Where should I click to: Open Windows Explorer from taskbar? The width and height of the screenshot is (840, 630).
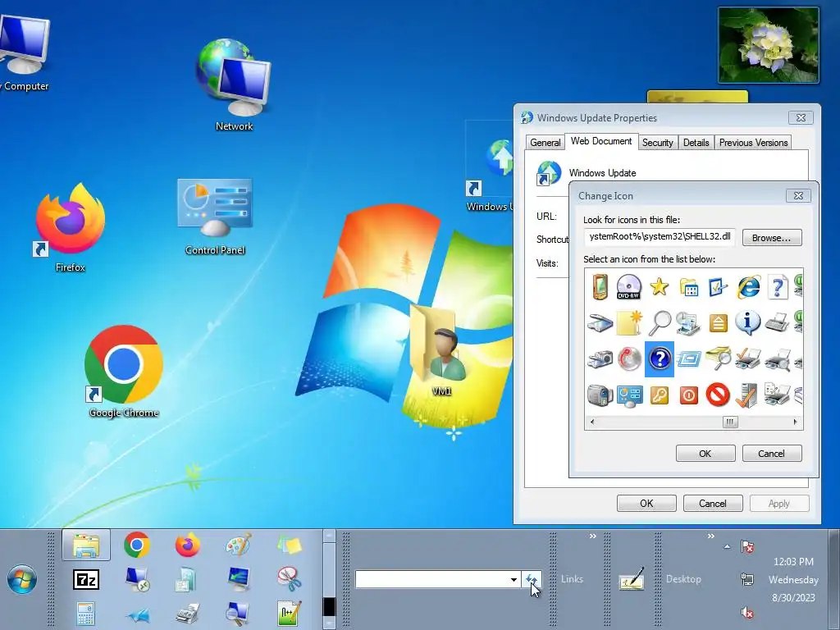[x=86, y=545]
